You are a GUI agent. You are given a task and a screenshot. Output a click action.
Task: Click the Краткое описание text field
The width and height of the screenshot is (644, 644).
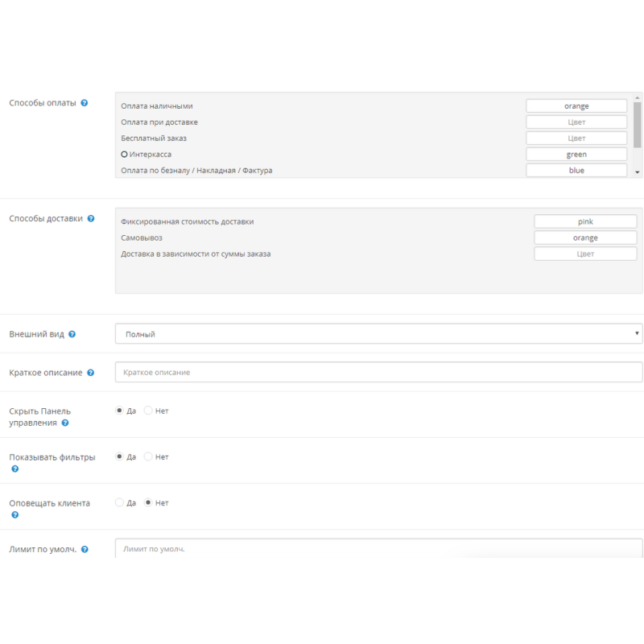(378, 373)
